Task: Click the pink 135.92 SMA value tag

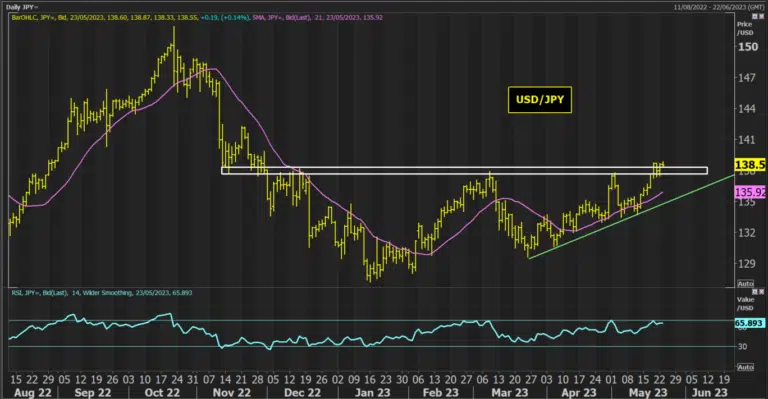Action: [x=750, y=192]
